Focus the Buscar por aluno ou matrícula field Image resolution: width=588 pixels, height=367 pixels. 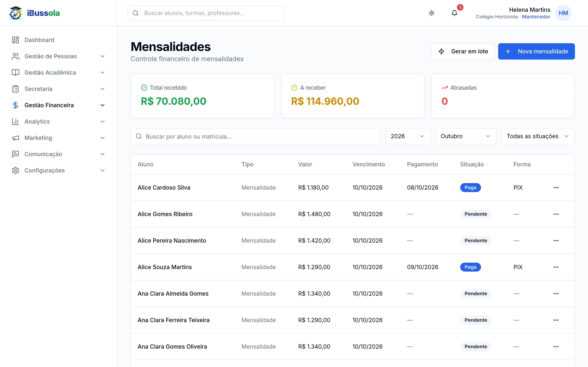(255, 136)
